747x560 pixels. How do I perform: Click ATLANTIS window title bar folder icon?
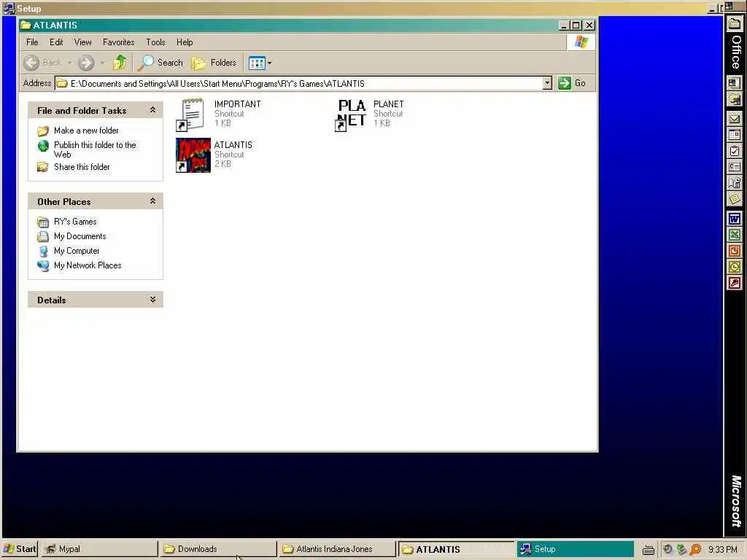26,25
